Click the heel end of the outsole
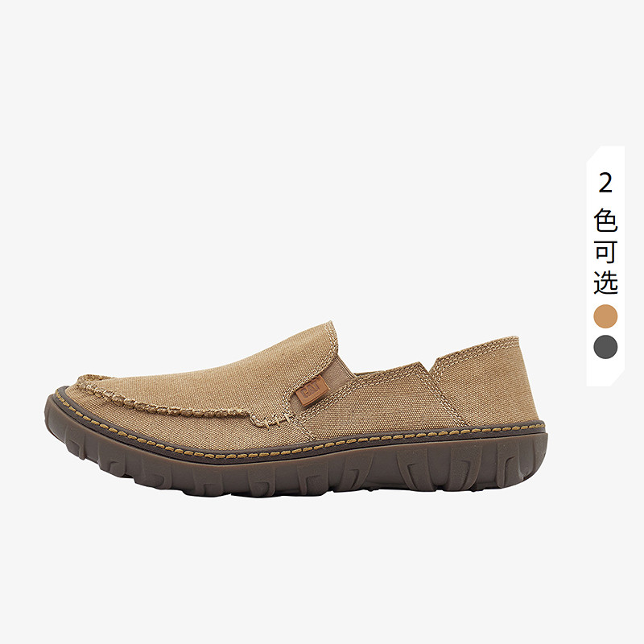 [538, 456]
